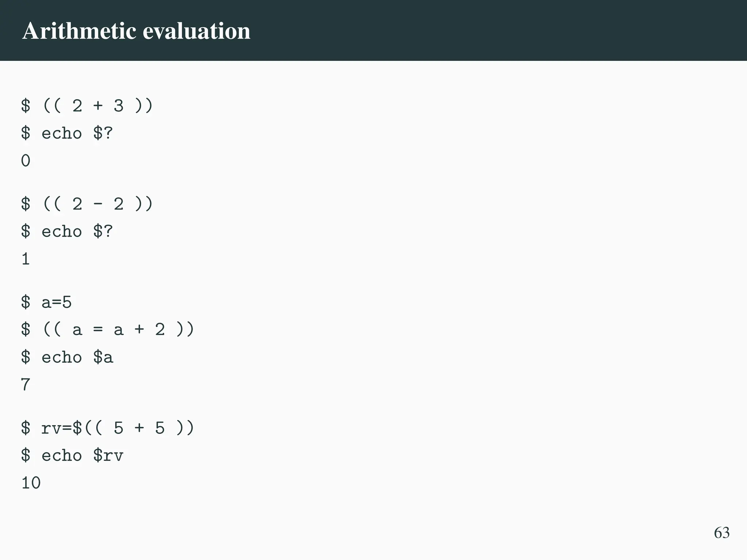
Task: Click the output value 7
Action: click(26, 385)
